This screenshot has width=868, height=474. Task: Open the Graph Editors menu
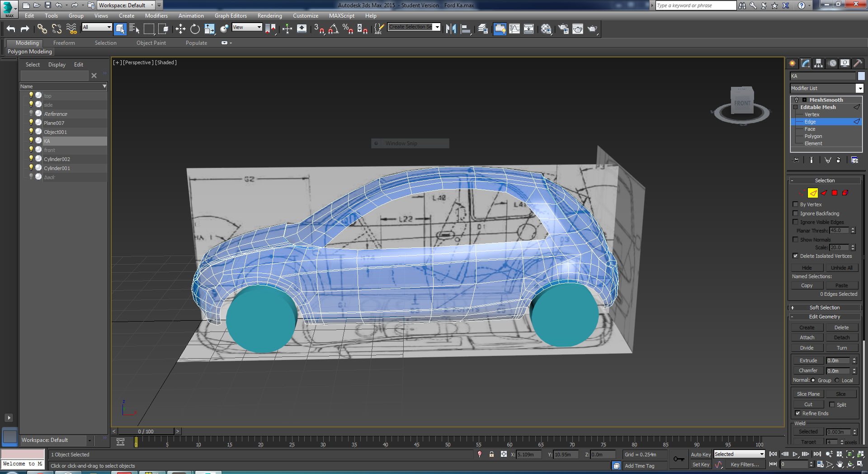coord(231,16)
